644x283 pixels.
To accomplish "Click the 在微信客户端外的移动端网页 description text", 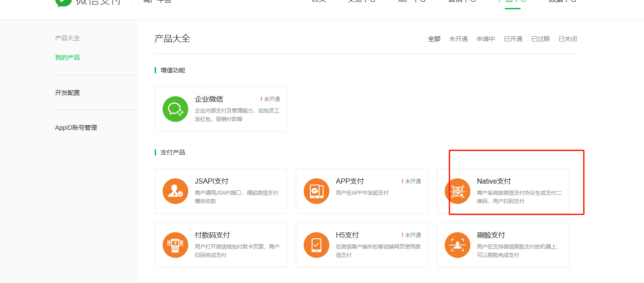I will (x=378, y=251).
